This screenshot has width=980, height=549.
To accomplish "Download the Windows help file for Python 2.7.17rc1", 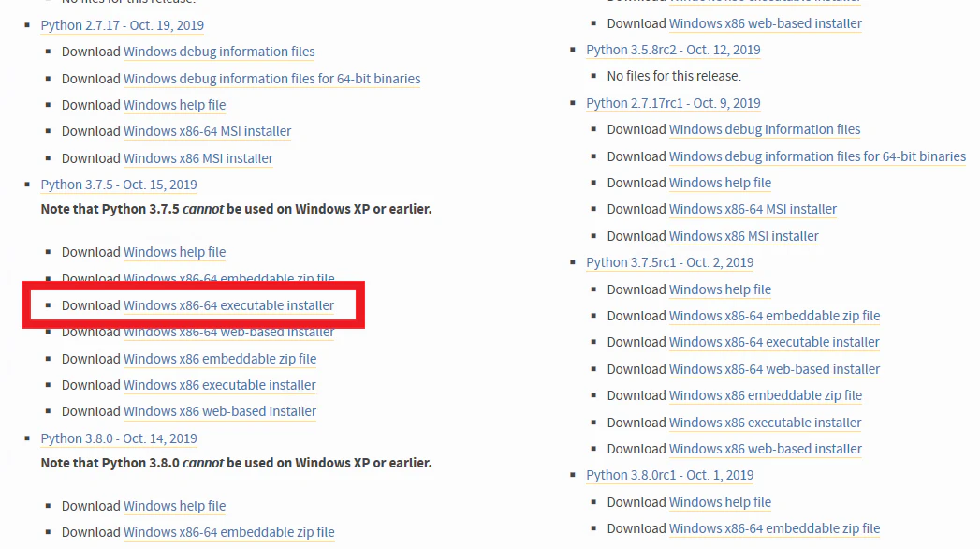I will (720, 183).
